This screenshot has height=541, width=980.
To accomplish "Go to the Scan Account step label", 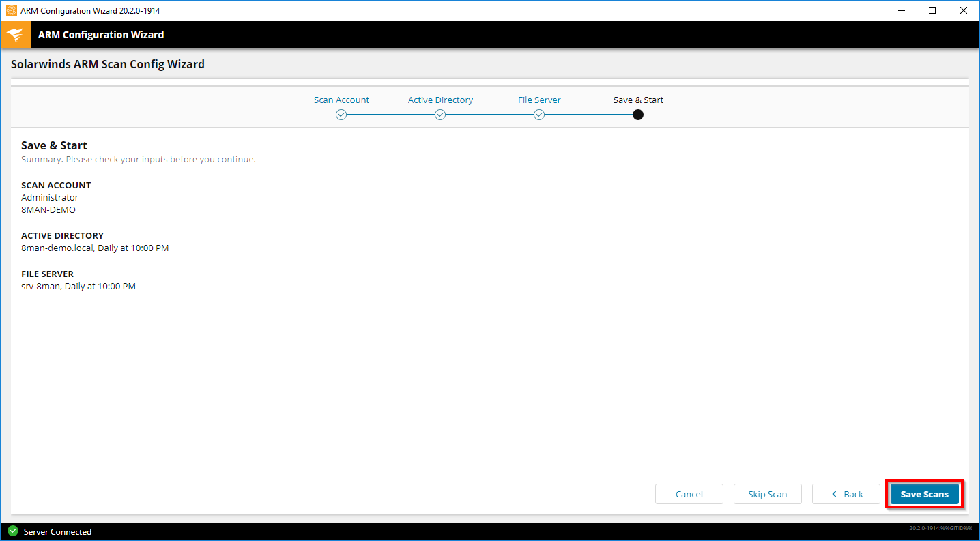I will click(x=341, y=100).
